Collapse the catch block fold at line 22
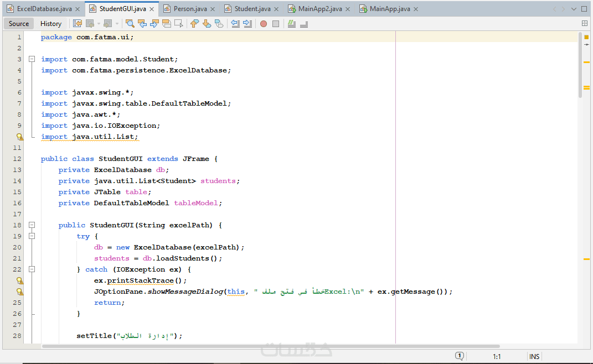The image size is (593, 364). [x=32, y=269]
